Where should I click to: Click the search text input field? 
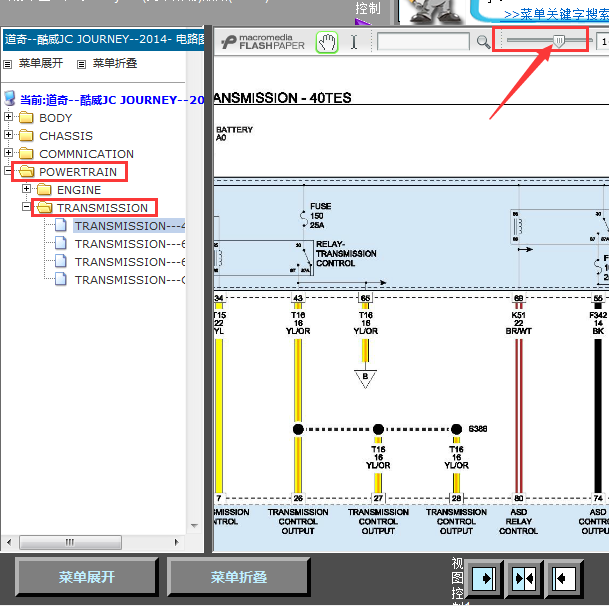point(423,42)
